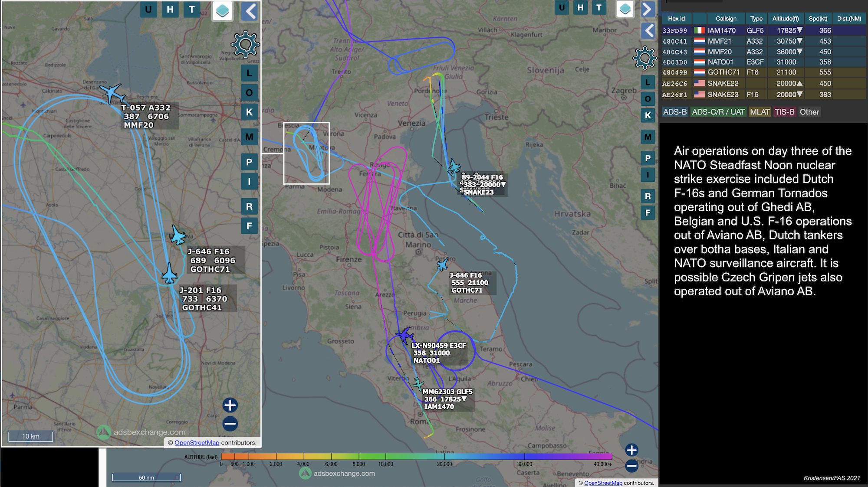Click left chevron below expand arrow
Viewport: 868px width, 487px height.
[648, 30]
